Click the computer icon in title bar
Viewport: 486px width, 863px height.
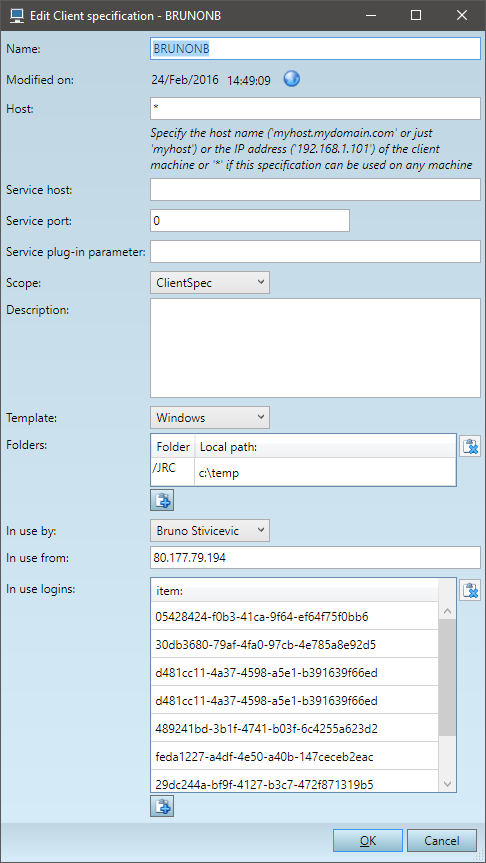(17, 15)
